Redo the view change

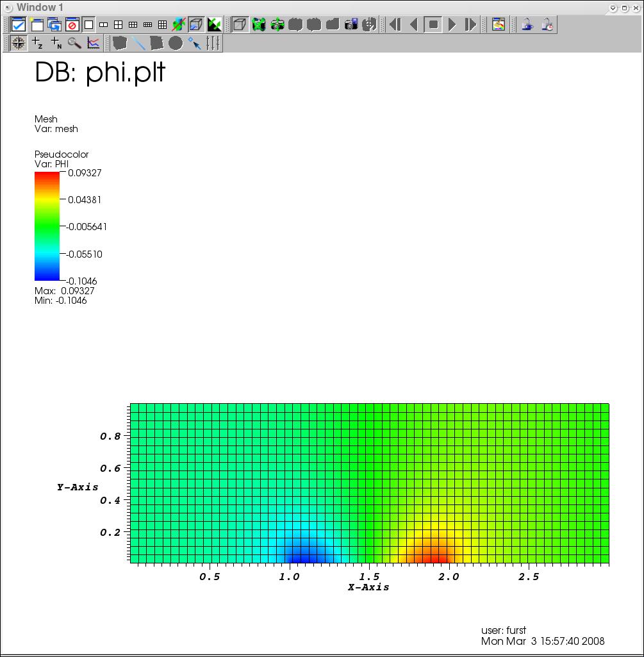[x=314, y=25]
